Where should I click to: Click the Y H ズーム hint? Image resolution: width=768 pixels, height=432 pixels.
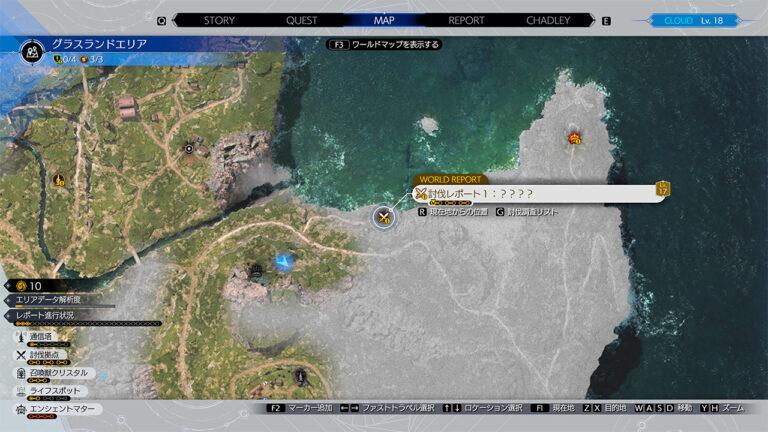point(722,408)
